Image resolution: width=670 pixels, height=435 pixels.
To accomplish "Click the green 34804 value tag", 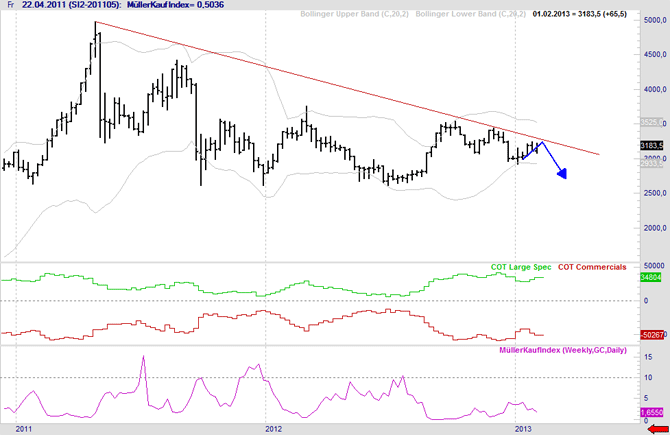I will (652, 276).
